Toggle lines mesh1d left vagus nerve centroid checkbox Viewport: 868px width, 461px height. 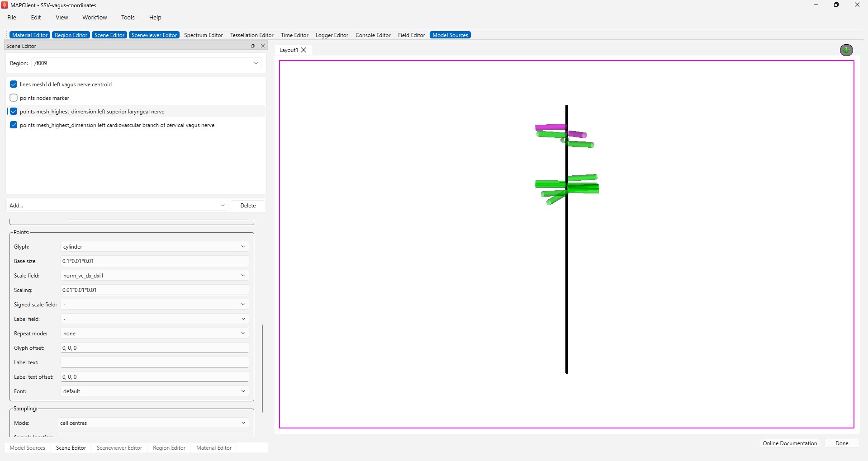[14, 85]
